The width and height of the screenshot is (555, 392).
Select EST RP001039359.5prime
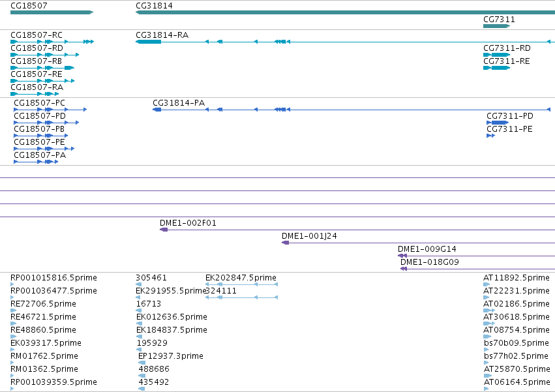pos(53,382)
